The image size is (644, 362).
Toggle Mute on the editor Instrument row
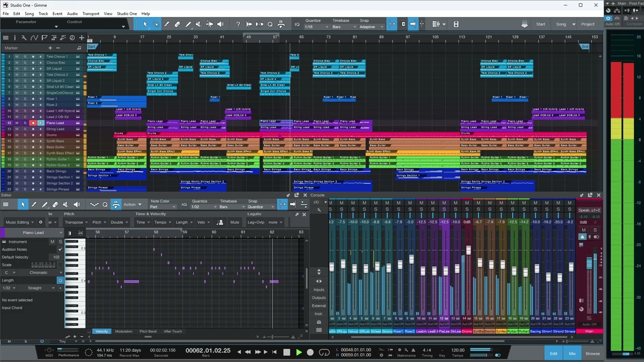point(52,242)
